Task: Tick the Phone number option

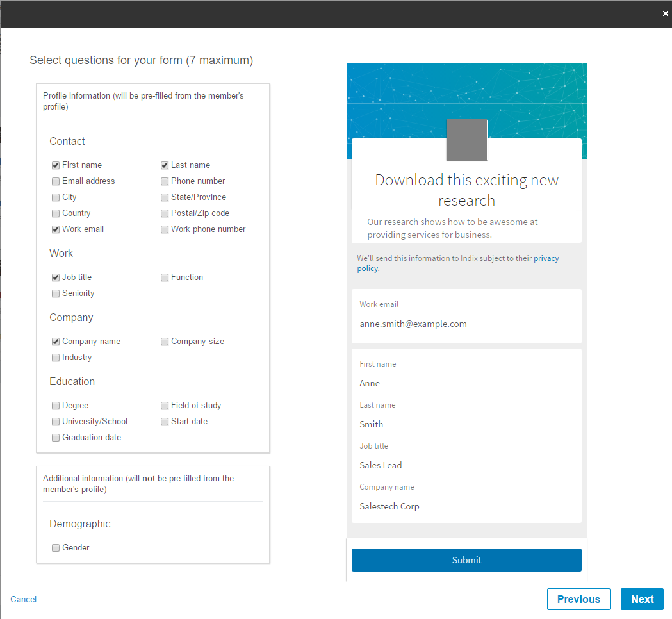Action: [x=165, y=181]
